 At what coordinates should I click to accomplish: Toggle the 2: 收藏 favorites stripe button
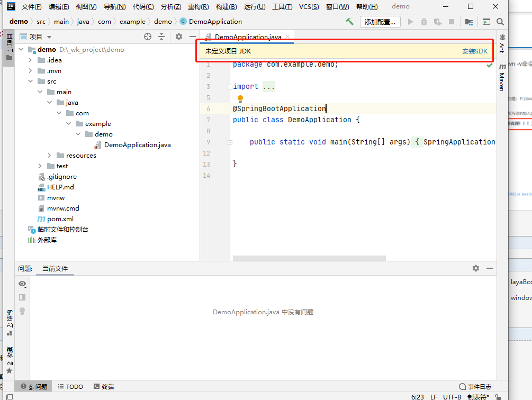coord(10,360)
